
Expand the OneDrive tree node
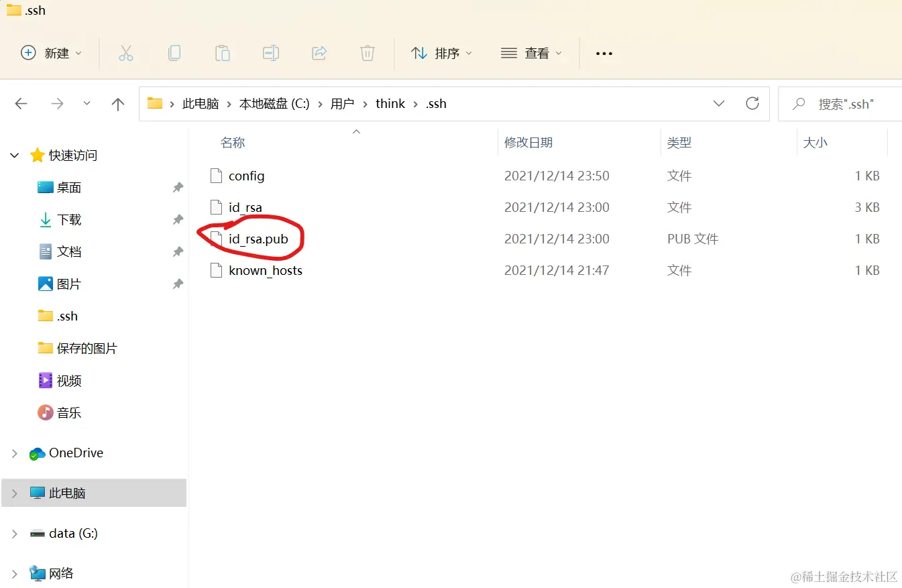[x=14, y=454]
